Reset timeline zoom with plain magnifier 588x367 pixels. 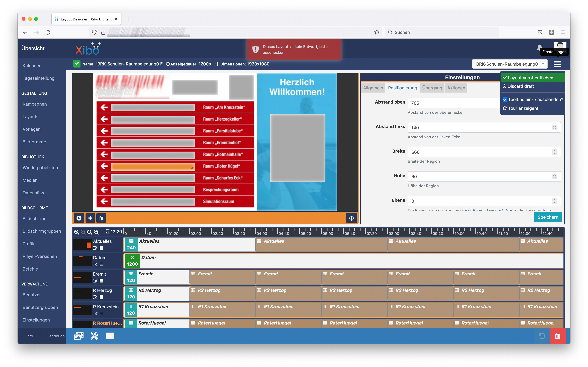89,232
